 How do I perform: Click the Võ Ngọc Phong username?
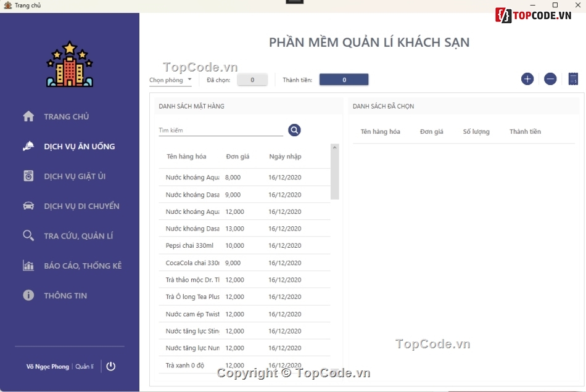[x=47, y=366]
